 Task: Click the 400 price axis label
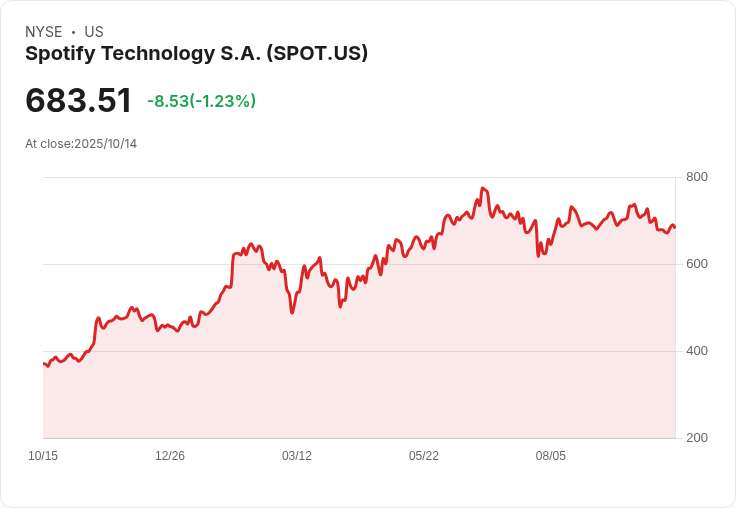[697, 351]
